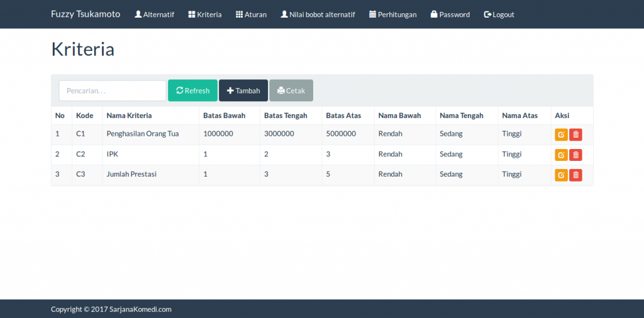Open the Password settings page
This screenshot has width=644, height=318.
click(450, 14)
